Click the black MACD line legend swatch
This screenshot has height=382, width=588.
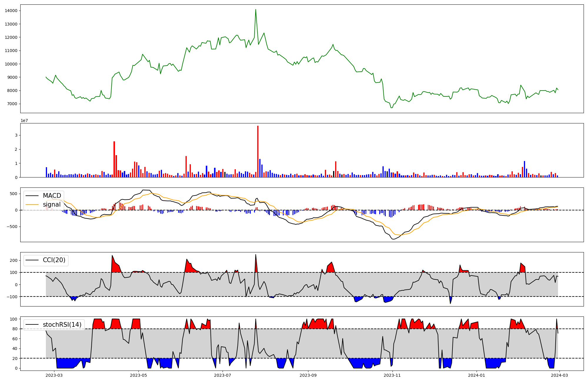(x=32, y=196)
